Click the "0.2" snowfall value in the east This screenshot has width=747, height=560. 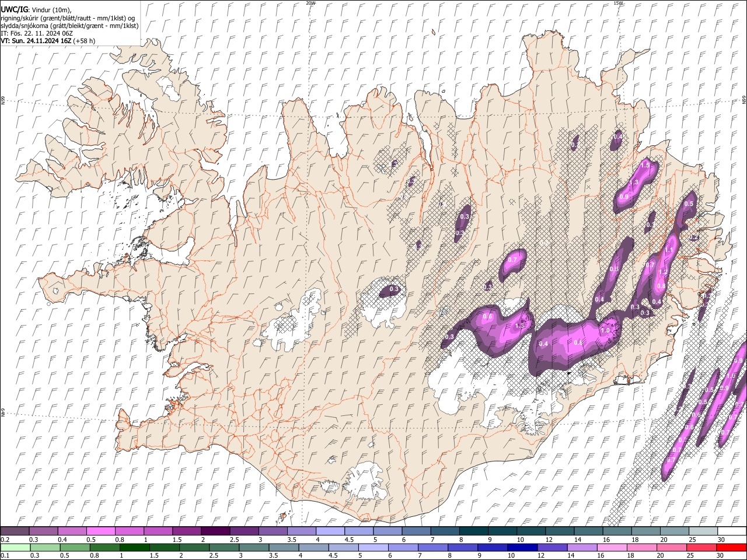pyautogui.click(x=693, y=237)
